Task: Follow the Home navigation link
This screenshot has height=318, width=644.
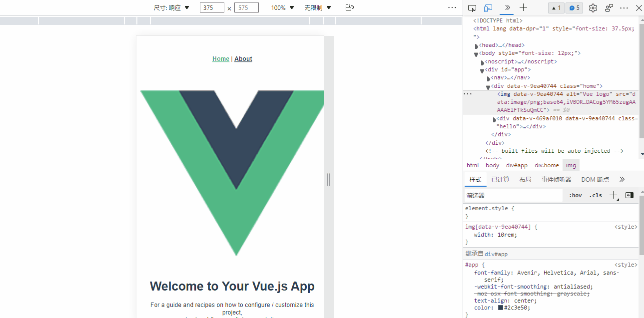Action: coord(221,59)
